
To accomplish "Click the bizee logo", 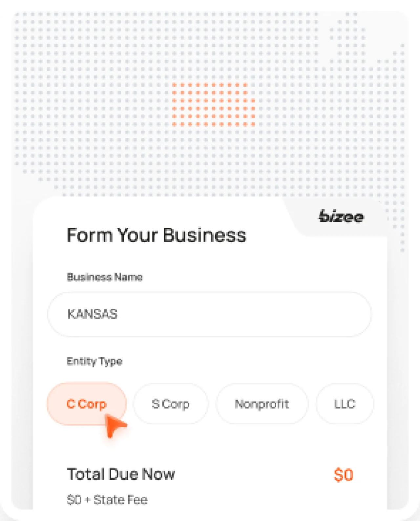I will [x=341, y=217].
